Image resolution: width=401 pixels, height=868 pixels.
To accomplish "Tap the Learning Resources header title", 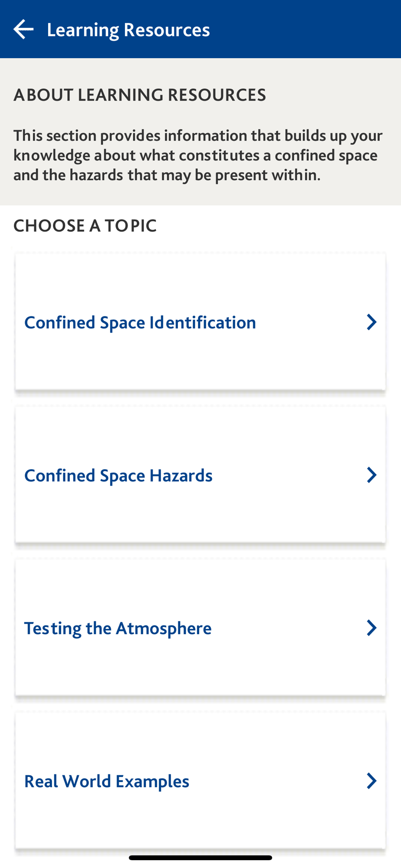I will pyautogui.click(x=128, y=30).
